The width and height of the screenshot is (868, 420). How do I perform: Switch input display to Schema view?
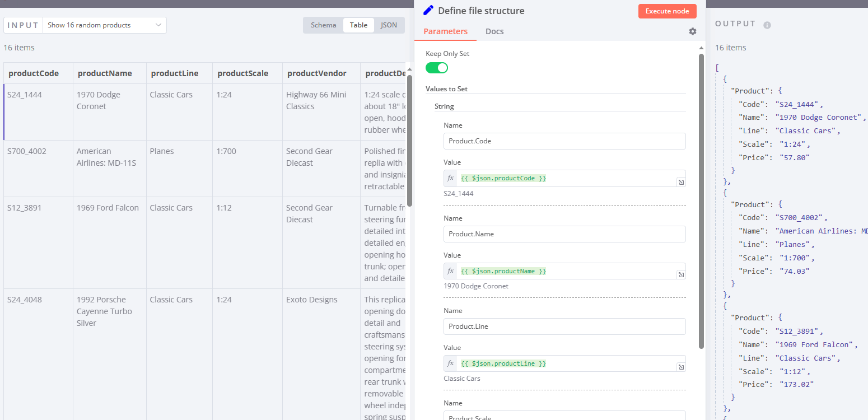[323, 25]
